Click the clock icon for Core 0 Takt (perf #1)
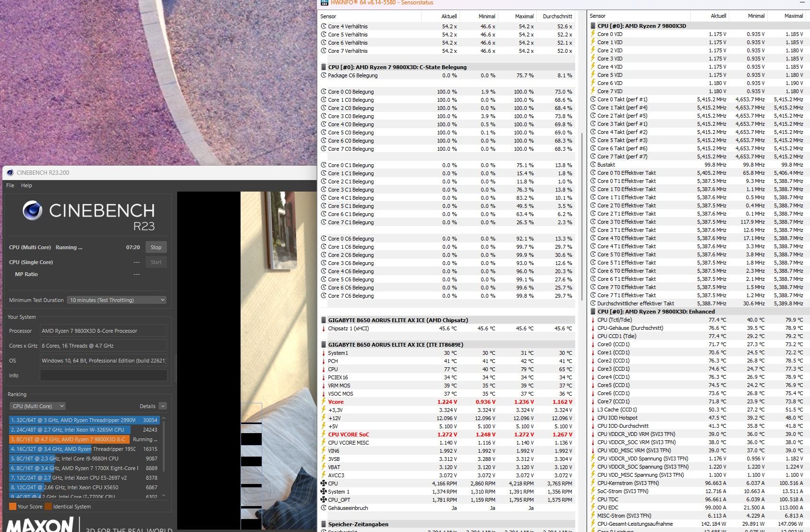810x532 pixels. (x=593, y=99)
